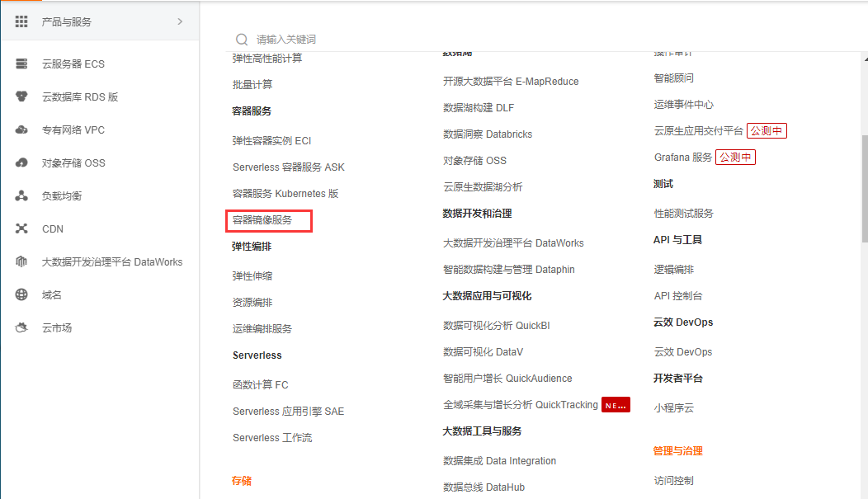Viewport: 868px width, 499px height.
Task: Open Serverless 工作流 link
Action: pos(272,438)
